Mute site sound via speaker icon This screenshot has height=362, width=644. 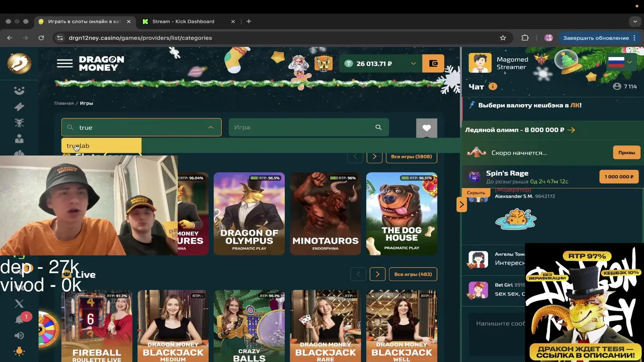[19, 335]
